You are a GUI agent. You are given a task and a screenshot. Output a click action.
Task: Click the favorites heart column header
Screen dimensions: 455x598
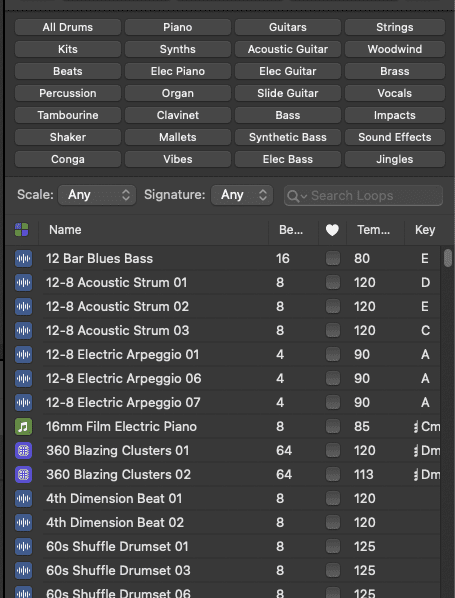tap(332, 230)
